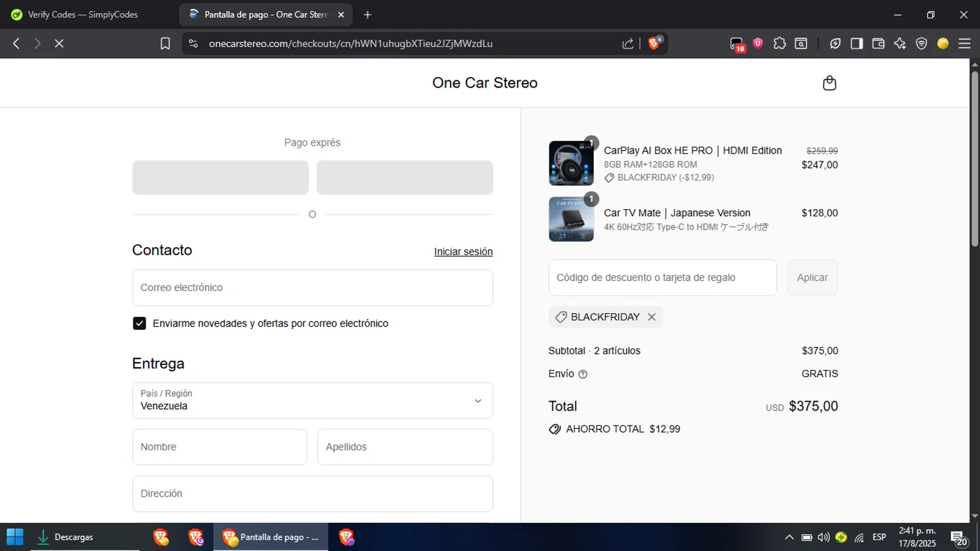Viewport: 980px width, 551px height.
Task: Open the battery status tray icon
Action: tap(807, 537)
